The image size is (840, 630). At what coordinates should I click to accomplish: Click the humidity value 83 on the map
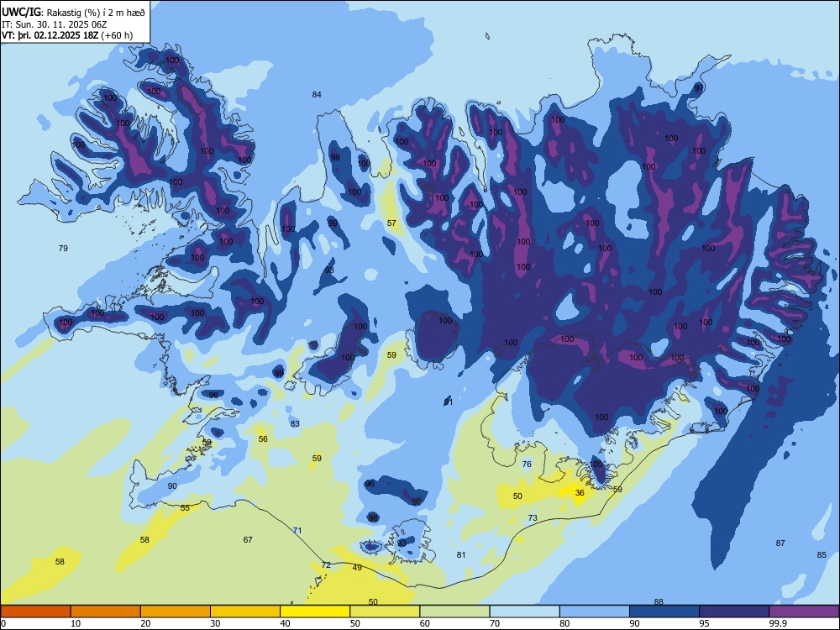[x=295, y=423]
